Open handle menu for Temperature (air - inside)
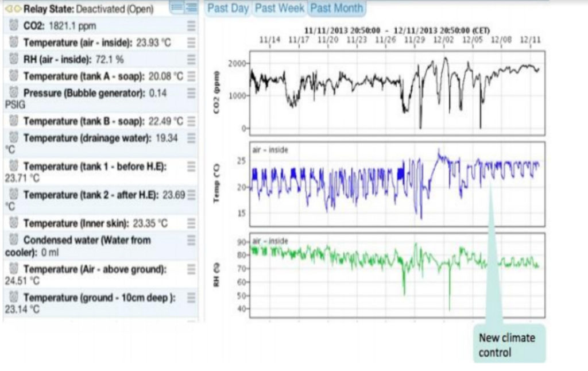This screenshot has width=588, height=371. (x=191, y=42)
